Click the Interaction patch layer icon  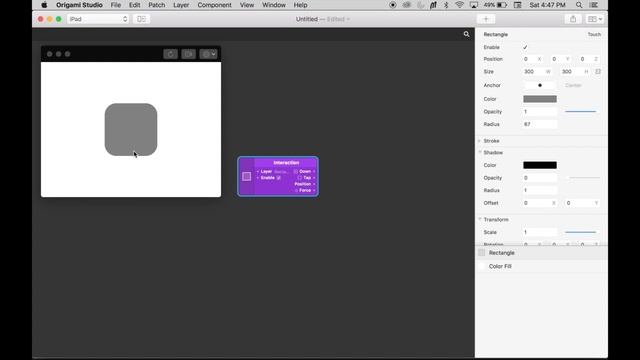coord(247,176)
